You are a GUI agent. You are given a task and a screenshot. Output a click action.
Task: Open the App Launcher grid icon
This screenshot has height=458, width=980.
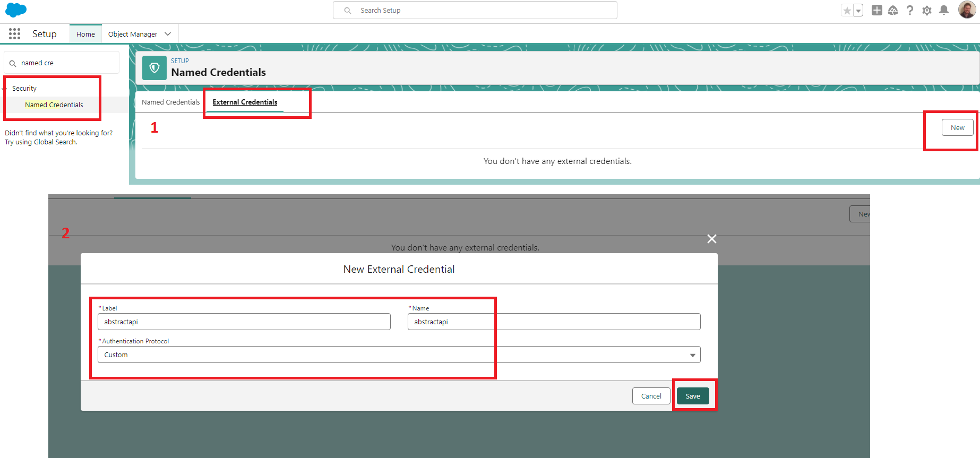point(14,34)
